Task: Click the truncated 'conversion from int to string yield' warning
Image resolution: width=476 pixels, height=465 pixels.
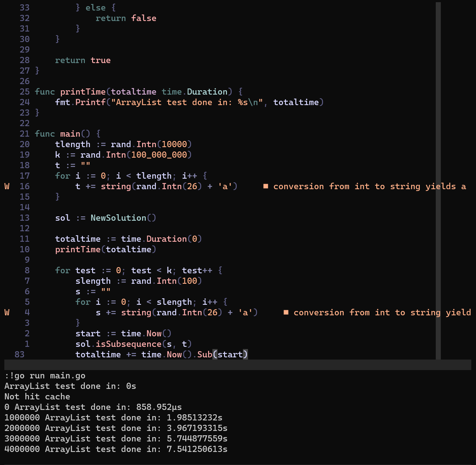Action: click(382, 312)
